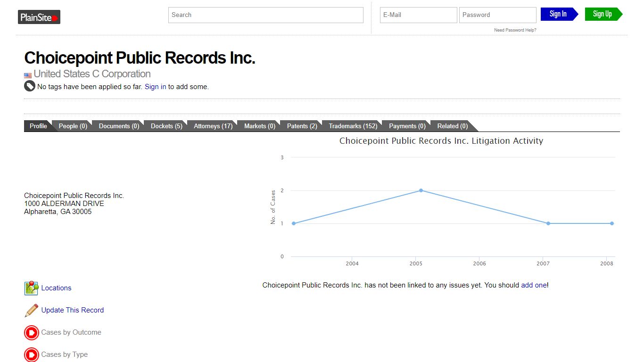Click the 2007 data point on chart

click(x=548, y=223)
